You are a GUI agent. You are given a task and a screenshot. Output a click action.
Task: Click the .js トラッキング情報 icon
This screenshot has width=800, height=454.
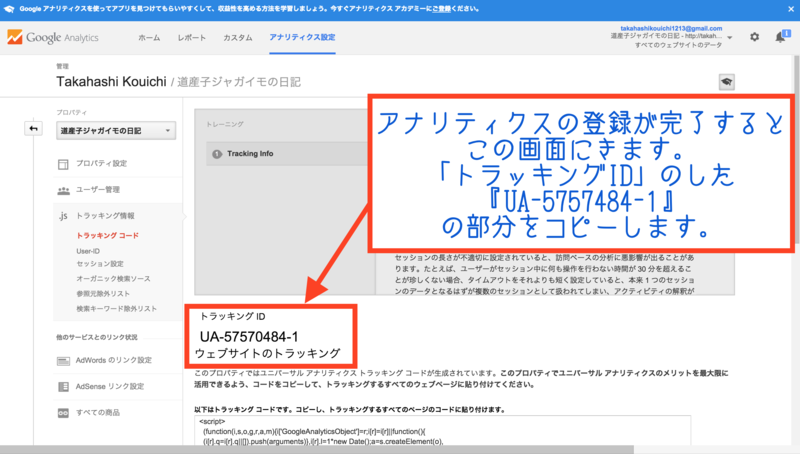[63, 216]
